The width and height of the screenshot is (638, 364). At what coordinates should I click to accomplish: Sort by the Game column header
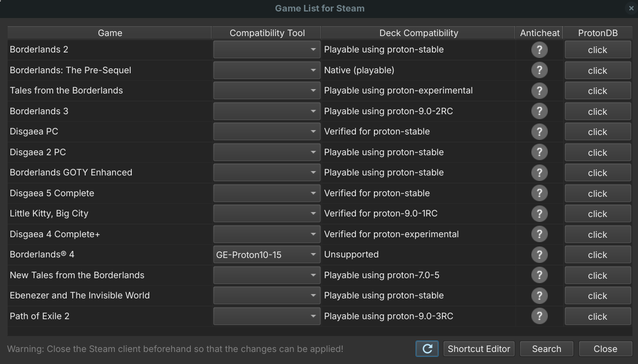point(110,33)
